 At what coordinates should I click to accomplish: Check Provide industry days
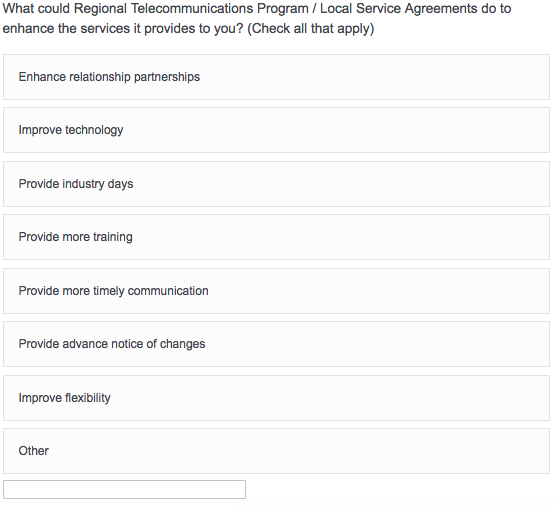[276, 184]
